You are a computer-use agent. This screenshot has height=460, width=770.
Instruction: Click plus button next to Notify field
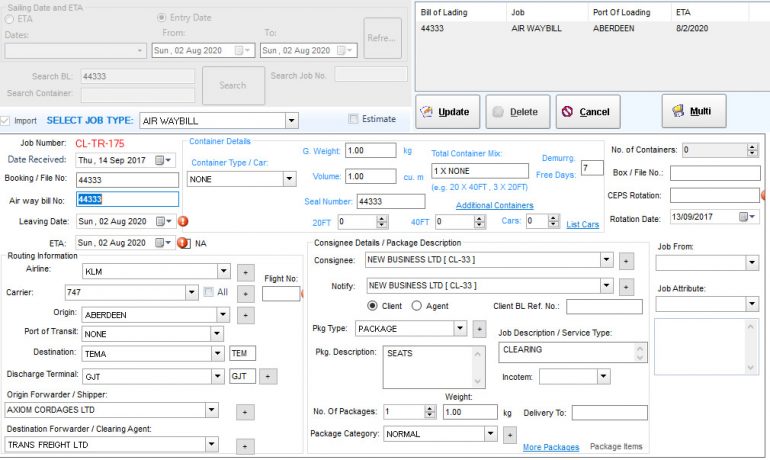tap(627, 286)
